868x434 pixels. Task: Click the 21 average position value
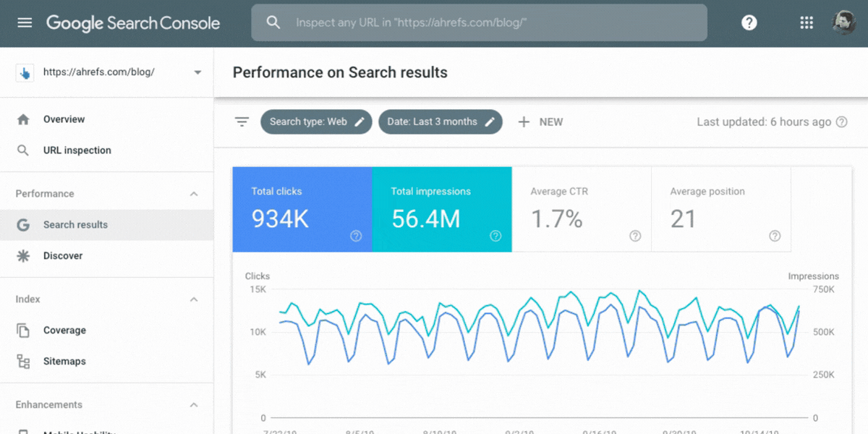pos(683,219)
